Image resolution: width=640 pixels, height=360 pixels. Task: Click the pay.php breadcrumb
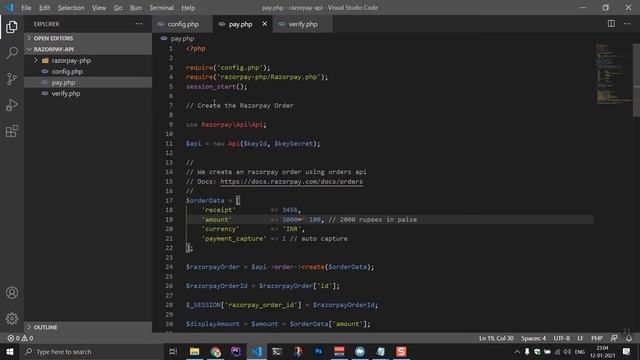182,38
